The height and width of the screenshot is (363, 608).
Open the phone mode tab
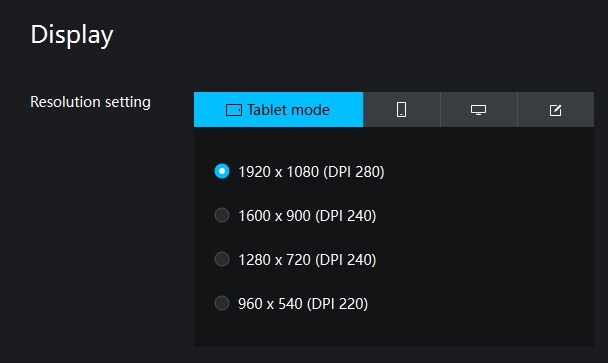tap(402, 109)
